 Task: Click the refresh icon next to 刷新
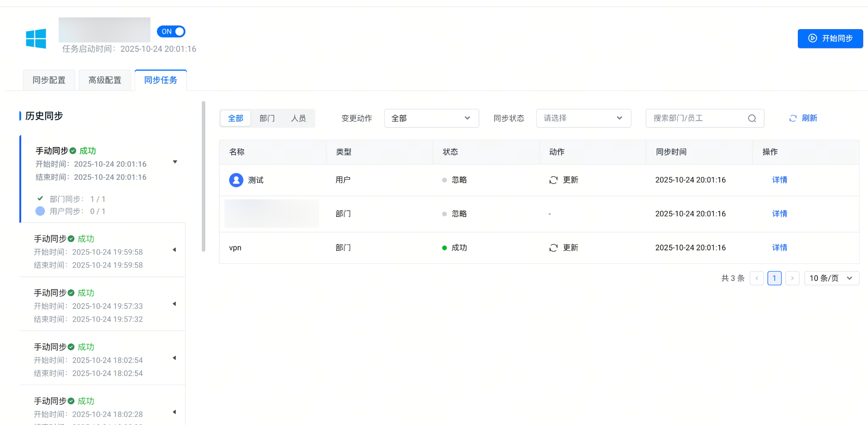[793, 119]
